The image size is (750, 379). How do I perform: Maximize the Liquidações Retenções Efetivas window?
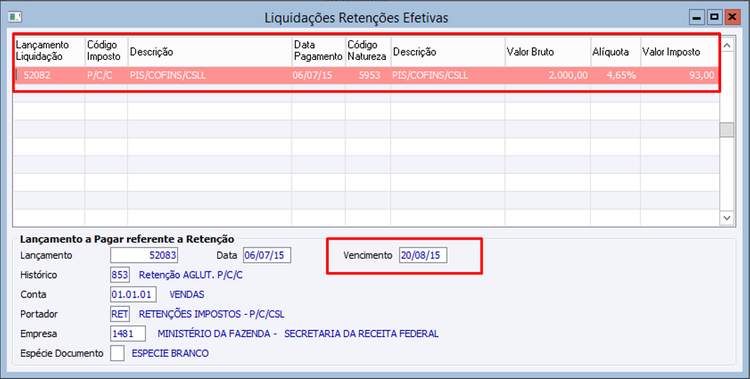click(715, 17)
